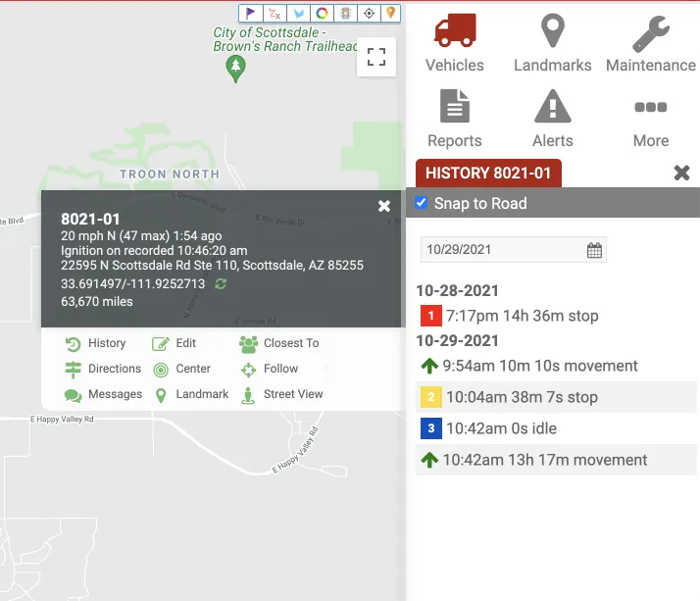
Task: Open Messages for vehicle
Action: point(103,395)
